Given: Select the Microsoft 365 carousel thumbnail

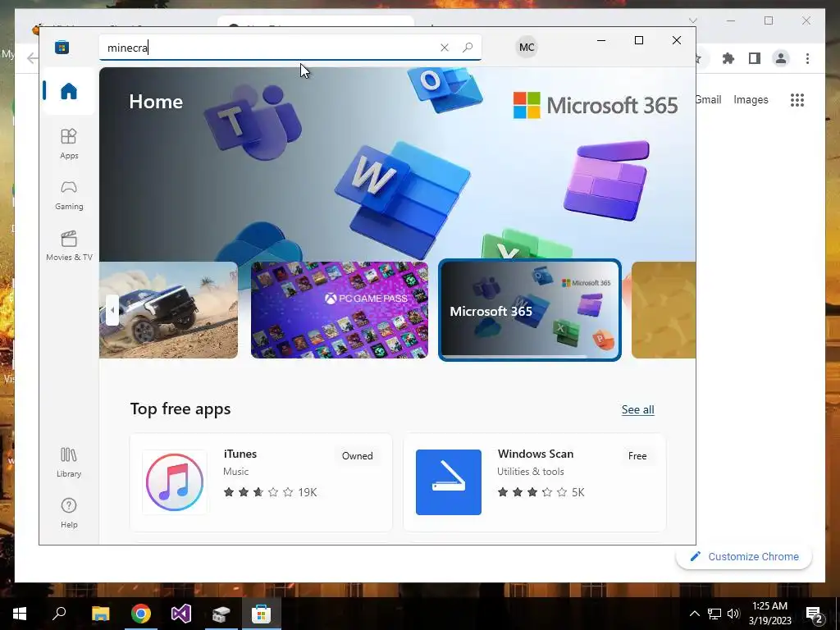Looking at the screenshot, I should coord(529,309).
